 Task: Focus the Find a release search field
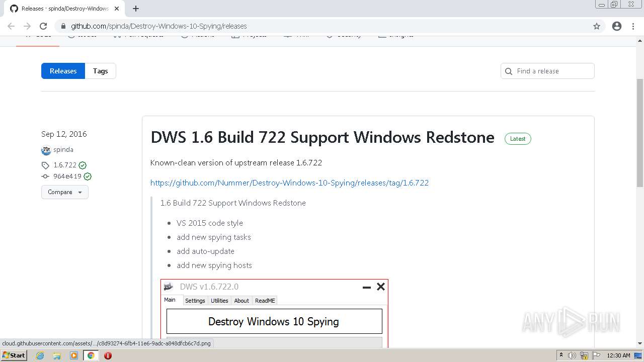[x=547, y=71]
